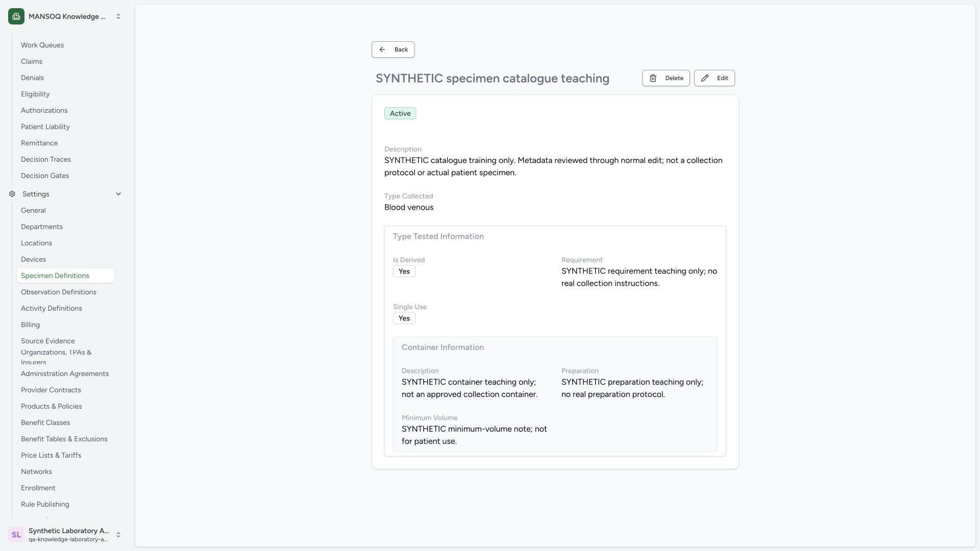Screen dimensions: 980x551
Task: Collapse the Settings section chevron
Action: click(118, 194)
